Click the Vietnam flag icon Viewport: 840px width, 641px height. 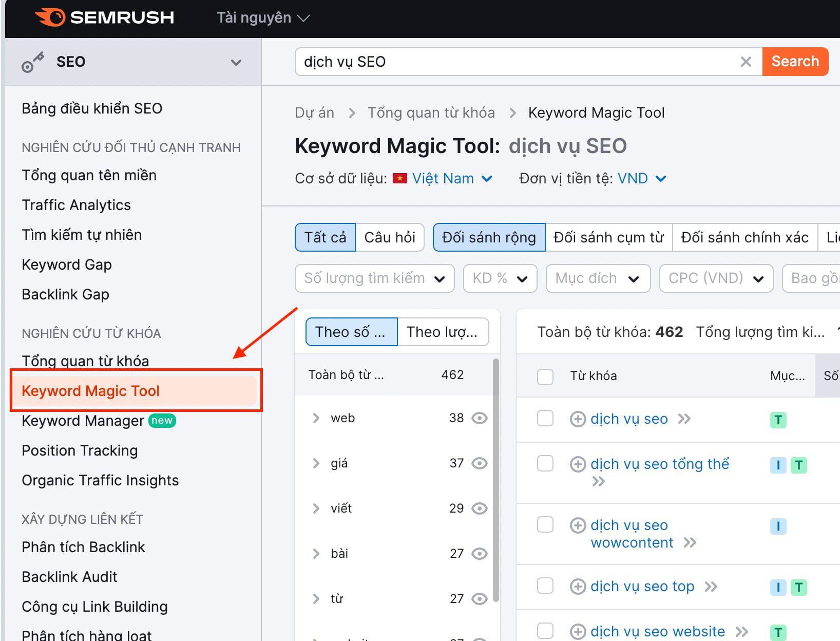coord(399,178)
